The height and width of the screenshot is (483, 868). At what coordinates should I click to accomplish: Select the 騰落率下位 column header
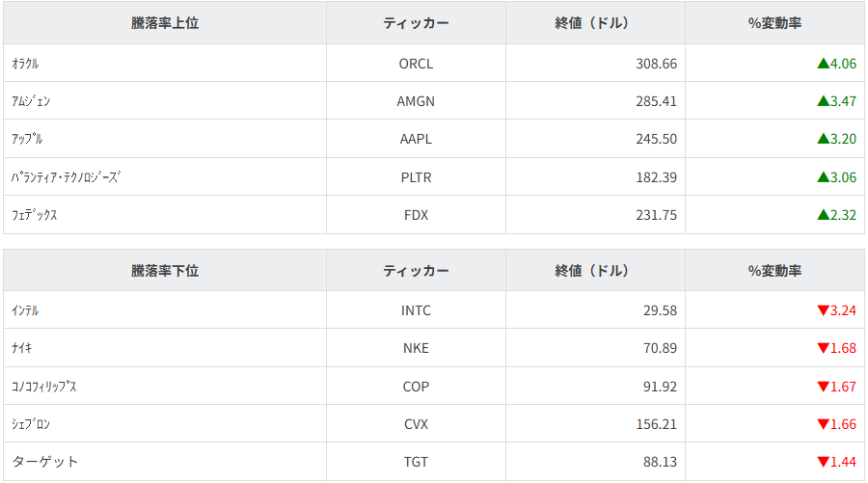[x=165, y=271]
